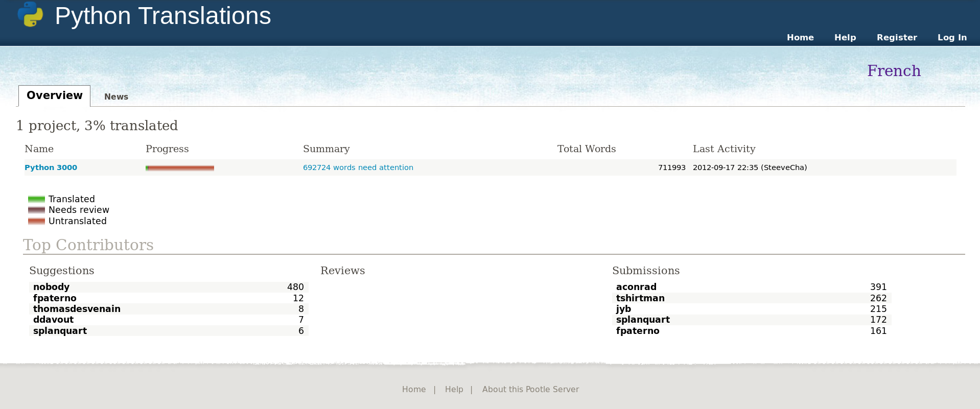Click the French language heading
Viewport: 980px width, 409px height.
894,70
